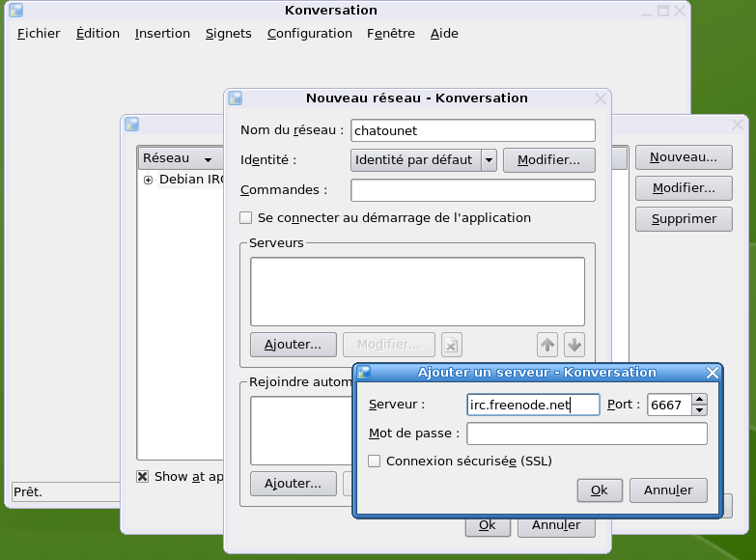Click the Réseau column header sort arrow
756x560 pixels.
[x=208, y=159]
